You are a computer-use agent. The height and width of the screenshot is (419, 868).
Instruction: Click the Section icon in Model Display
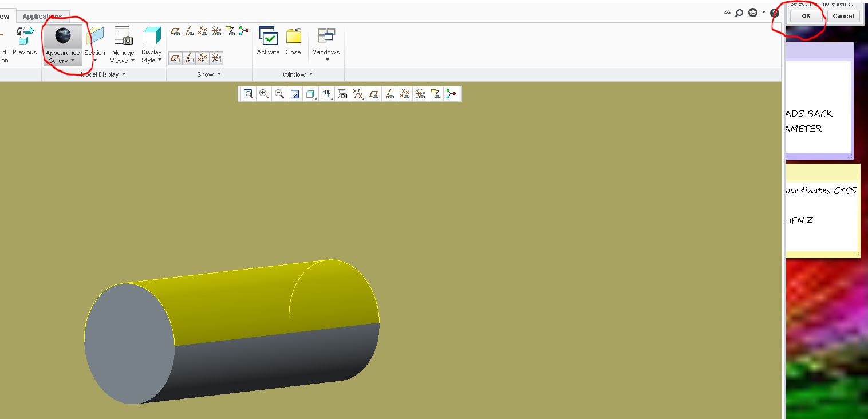[x=95, y=36]
